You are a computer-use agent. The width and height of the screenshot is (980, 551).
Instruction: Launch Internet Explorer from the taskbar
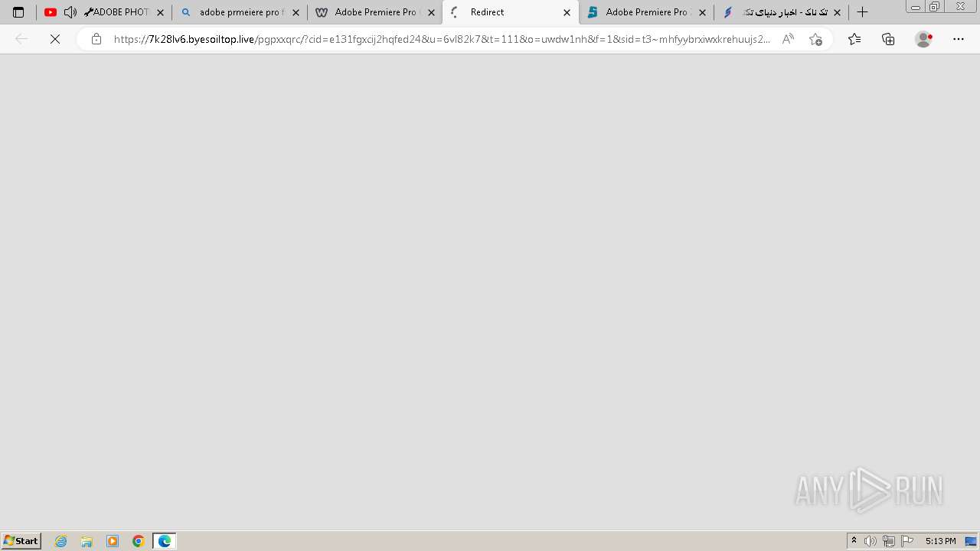pos(61,541)
